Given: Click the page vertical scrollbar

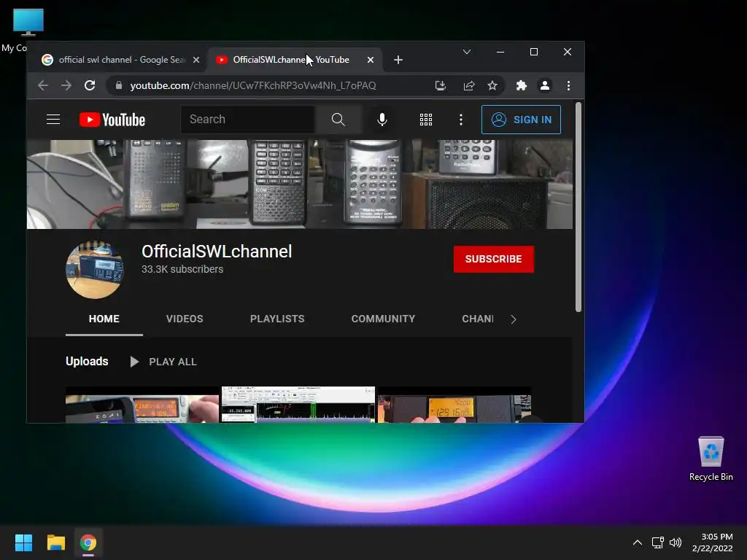Looking at the screenshot, I should tap(578, 208).
